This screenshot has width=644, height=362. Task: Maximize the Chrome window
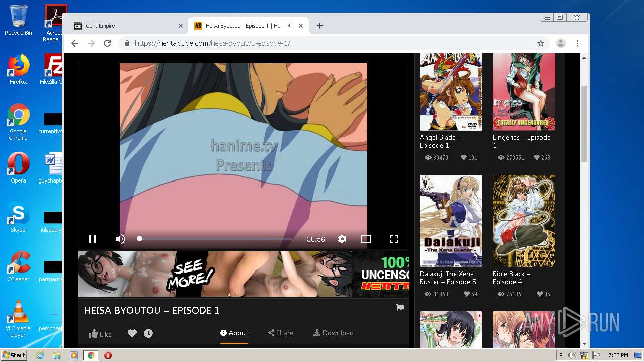560,17
